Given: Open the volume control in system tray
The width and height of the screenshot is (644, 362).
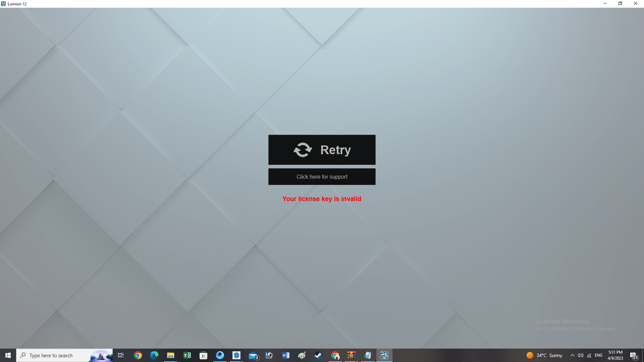Looking at the screenshot, I should point(581,355).
